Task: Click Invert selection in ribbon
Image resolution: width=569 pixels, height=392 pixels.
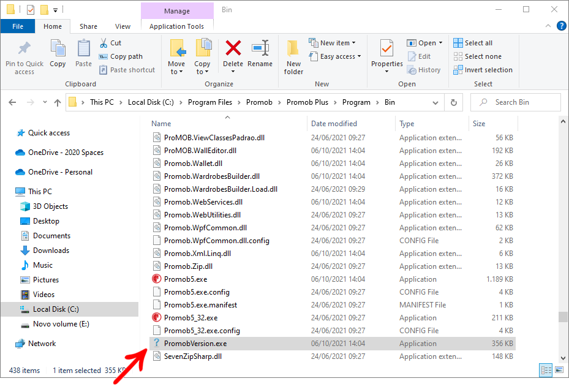Action: (x=483, y=70)
